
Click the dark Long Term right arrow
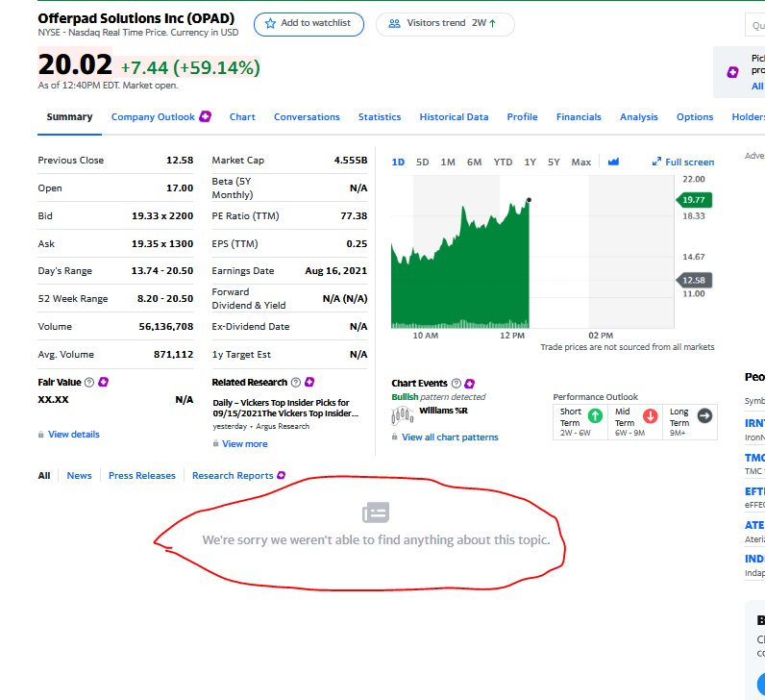(x=704, y=415)
